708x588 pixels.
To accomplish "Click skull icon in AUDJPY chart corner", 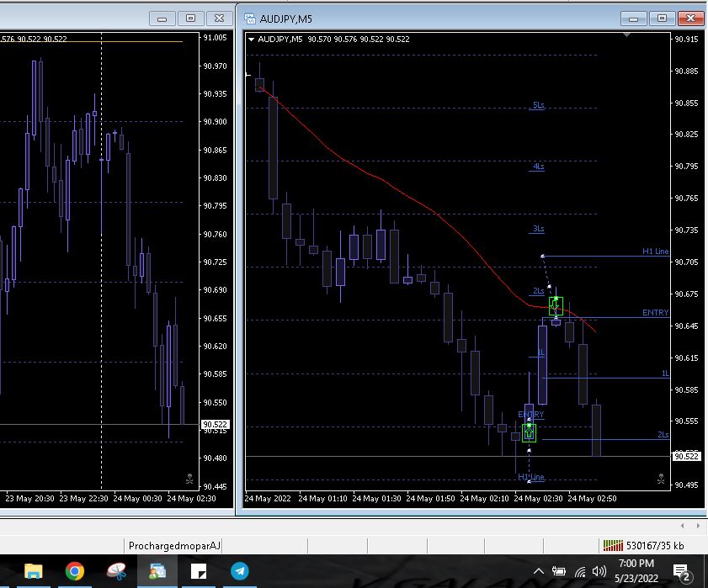I will click(x=661, y=479).
